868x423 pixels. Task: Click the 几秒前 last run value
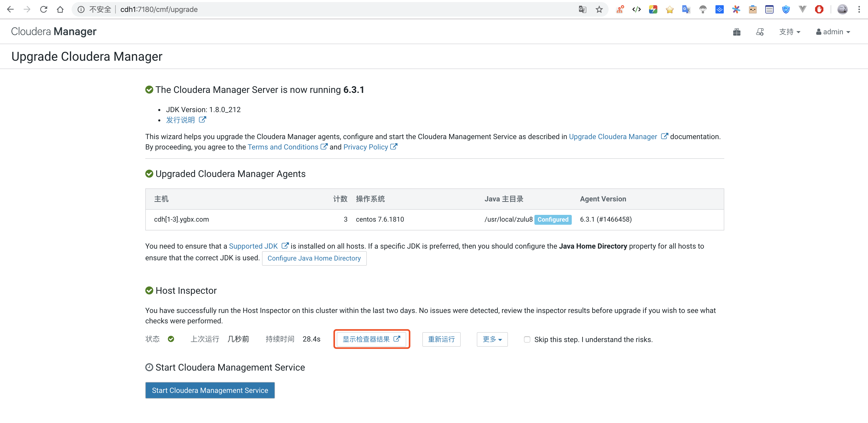(x=238, y=339)
